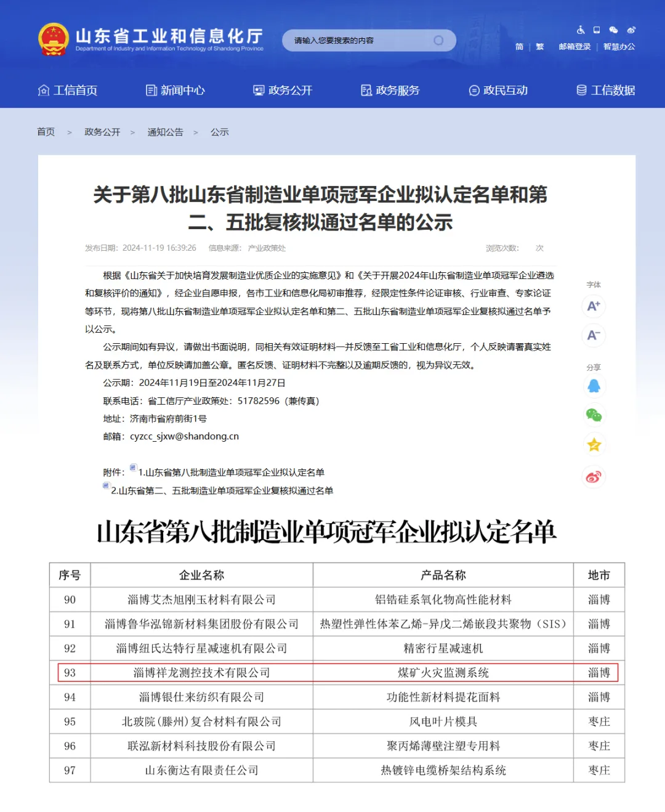
Task: Click the 序号 cell showing 97
Action: click(70, 771)
